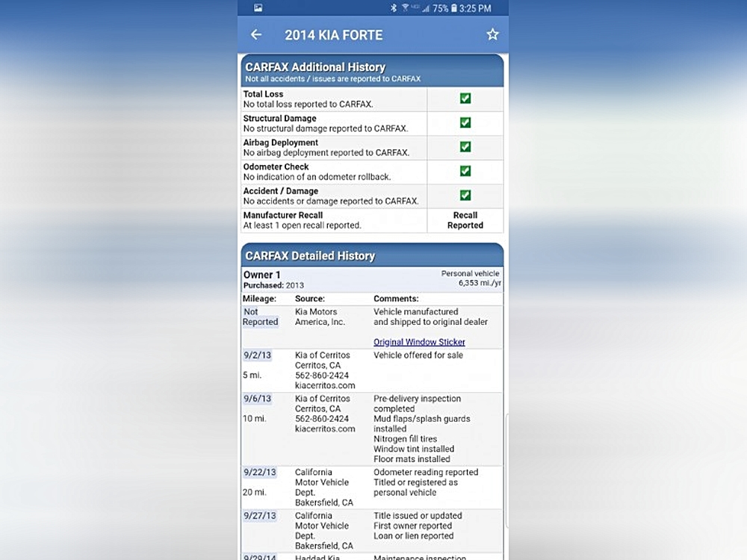The image size is (747, 560).
Task: Tap the favorite star icon
Action: (x=492, y=34)
